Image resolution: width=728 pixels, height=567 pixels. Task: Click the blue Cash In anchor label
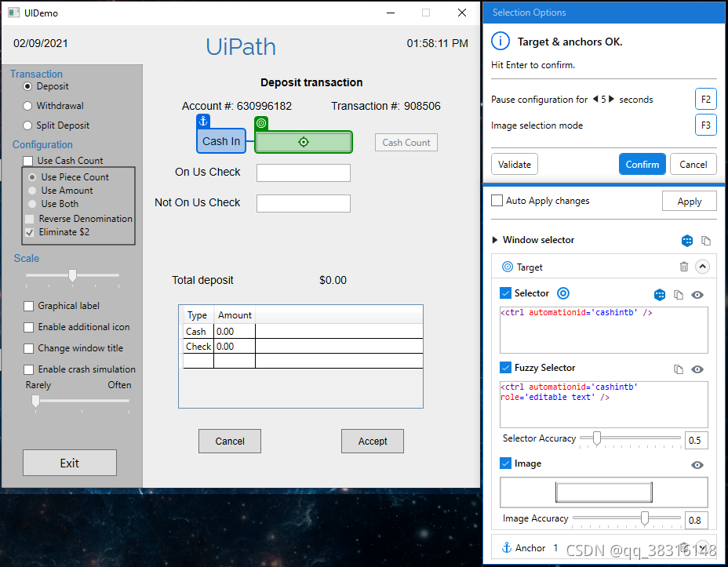coord(221,141)
